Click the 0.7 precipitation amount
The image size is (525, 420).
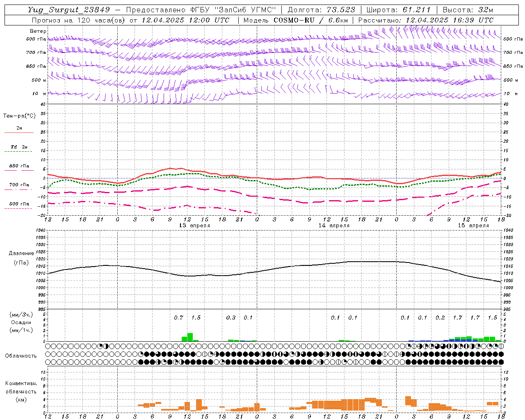pyautogui.click(x=178, y=317)
